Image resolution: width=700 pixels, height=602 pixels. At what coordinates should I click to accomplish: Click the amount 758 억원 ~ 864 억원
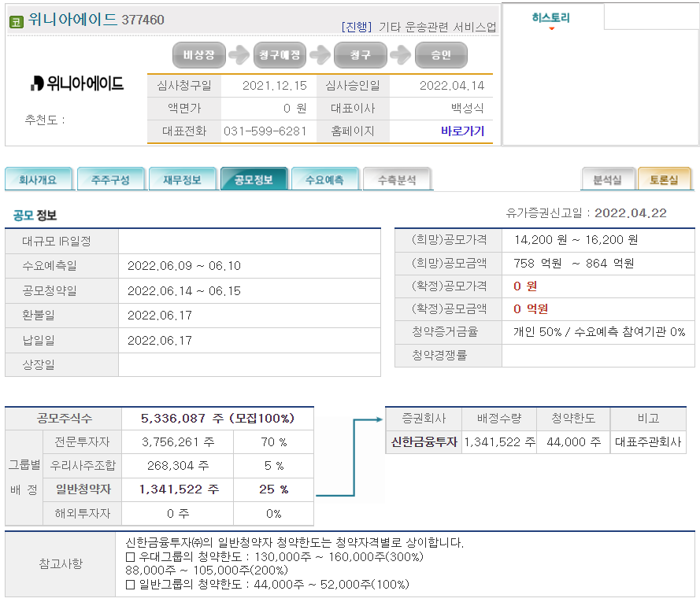coord(574,263)
